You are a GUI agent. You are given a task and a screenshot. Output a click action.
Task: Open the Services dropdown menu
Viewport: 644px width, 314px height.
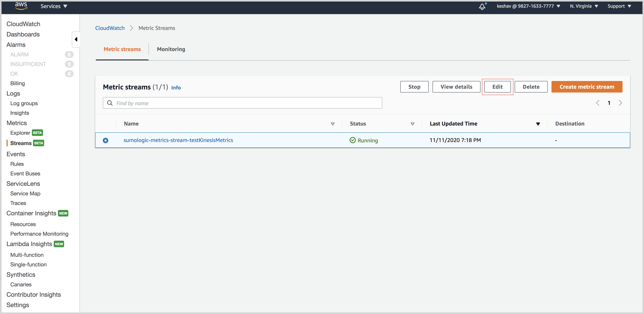[x=54, y=6]
